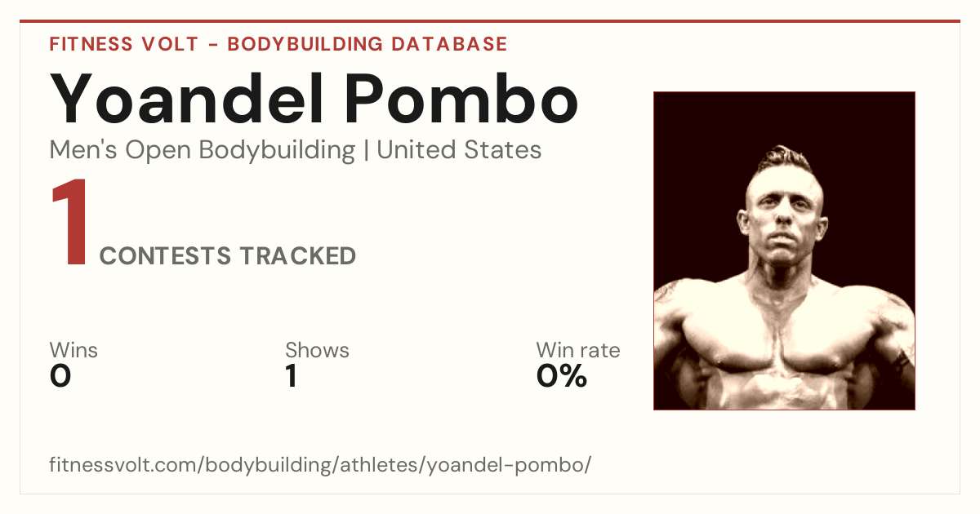Click the word Pombo in the heading

click(x=461, y=98)
